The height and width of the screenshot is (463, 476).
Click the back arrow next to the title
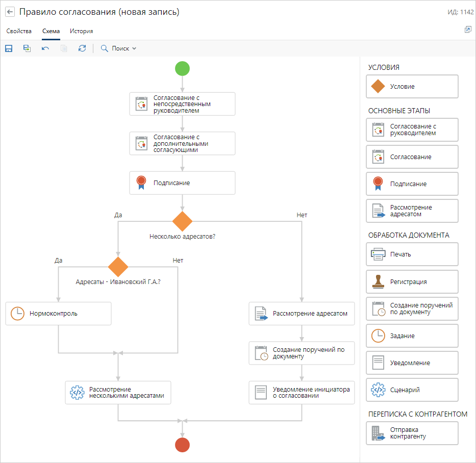10,12
